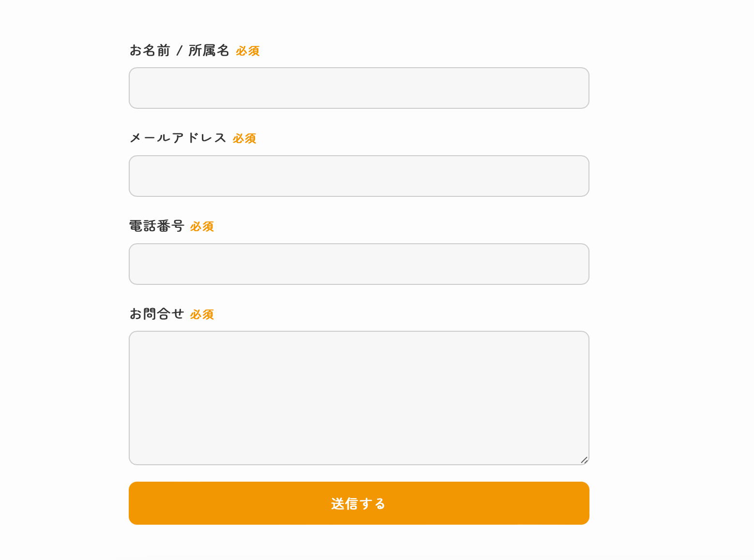The image size is (754, 560).
Task: Click the お名前 / 所属名 field label
Action: point(179,50)
